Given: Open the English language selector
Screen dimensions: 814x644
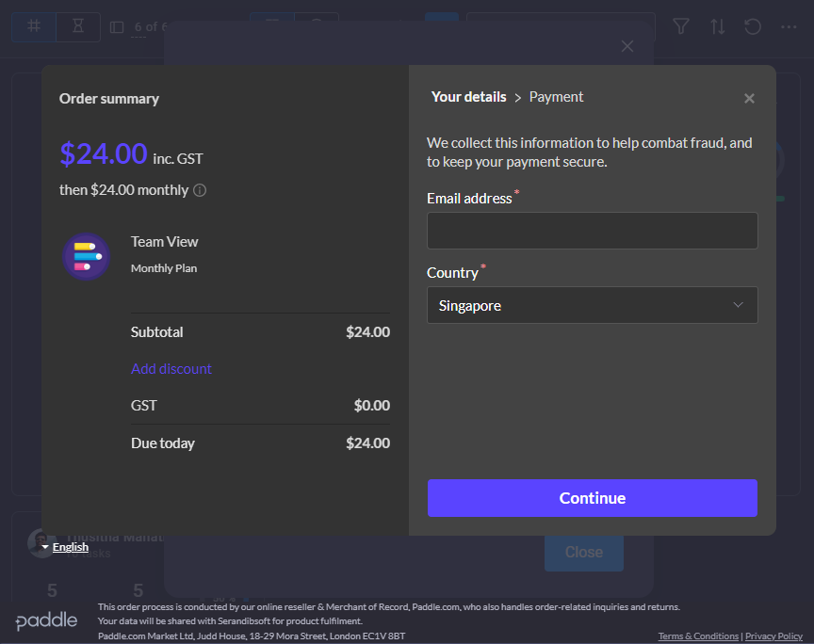Looking at the screenshot, I should 65,547.
